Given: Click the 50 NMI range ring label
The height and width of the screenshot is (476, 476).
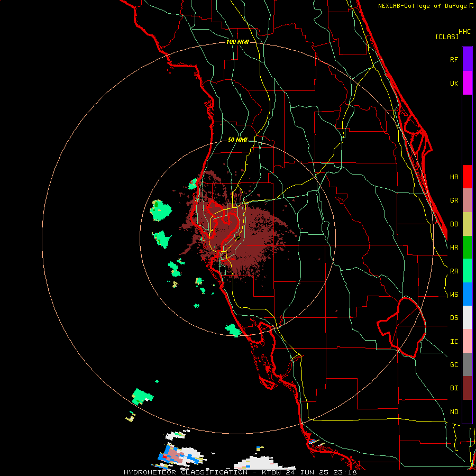Looking at the screenshot, I should [237, 140].
